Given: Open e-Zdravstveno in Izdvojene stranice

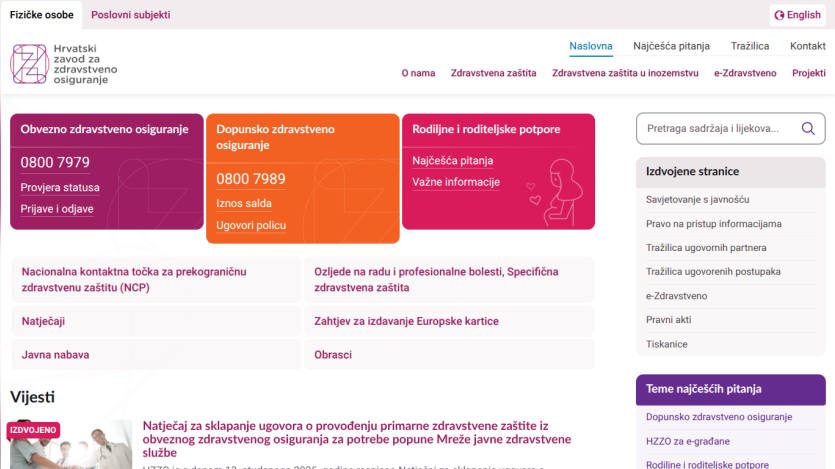Looking at the screenshot, I should pyautogui.click(x=676, y=296).
